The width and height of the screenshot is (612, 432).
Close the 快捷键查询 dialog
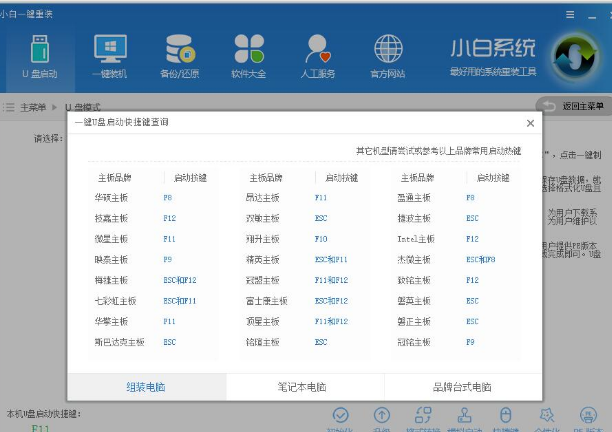[530, 122]
